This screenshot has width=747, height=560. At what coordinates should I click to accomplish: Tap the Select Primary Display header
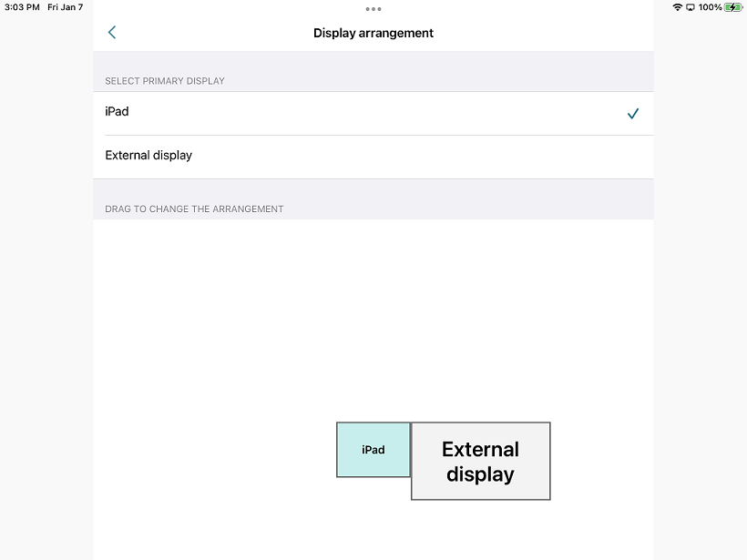pos(165,81)
